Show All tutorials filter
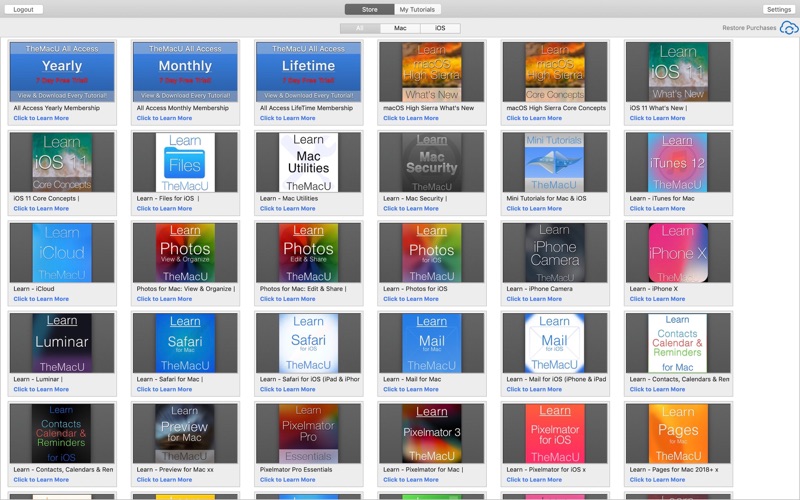 (360, 28)
